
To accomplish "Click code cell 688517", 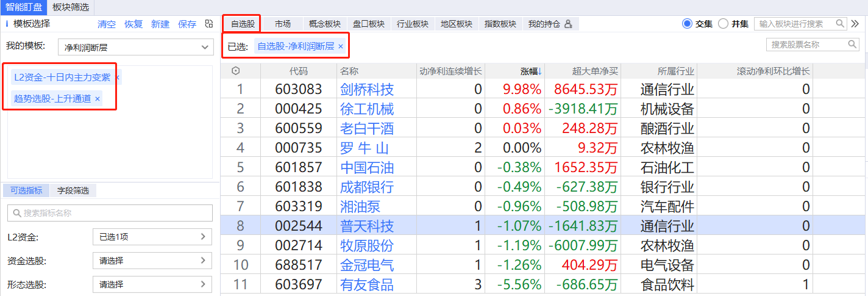I will [x=299, y=265].
